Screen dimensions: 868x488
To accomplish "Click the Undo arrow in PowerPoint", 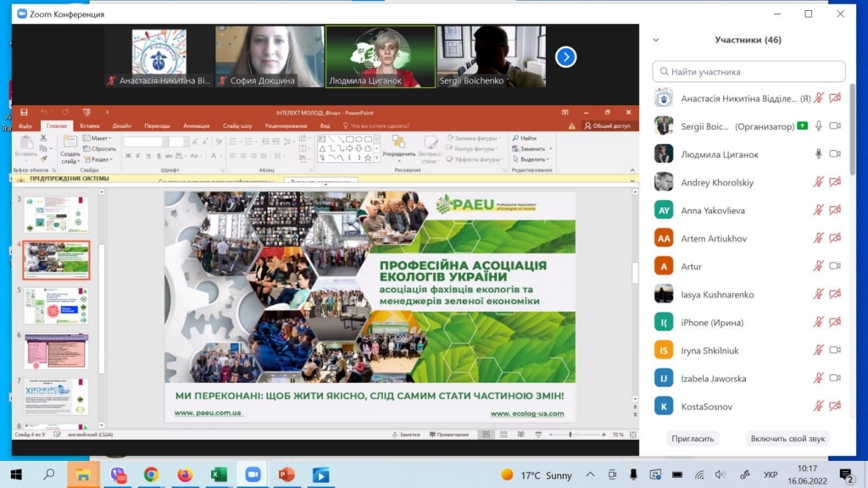I will [44, 113].
